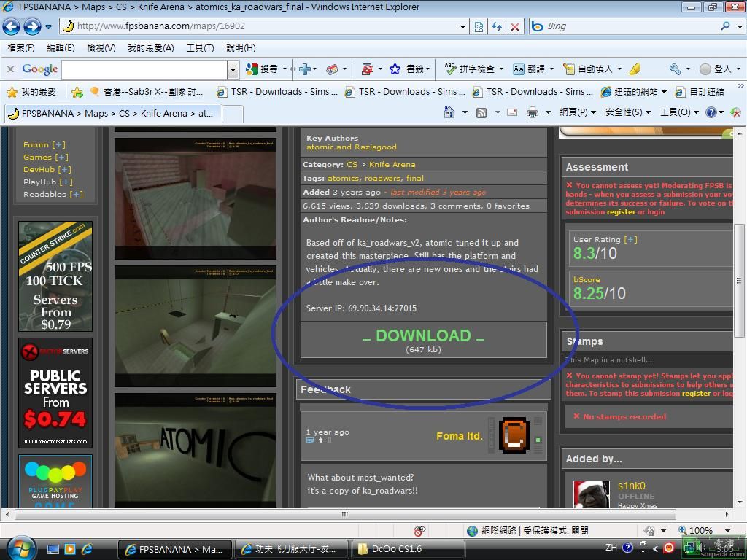747x560 pixels.
Task: Click the browser Back button
Action: pyautogui.click(x=12, y=26)
